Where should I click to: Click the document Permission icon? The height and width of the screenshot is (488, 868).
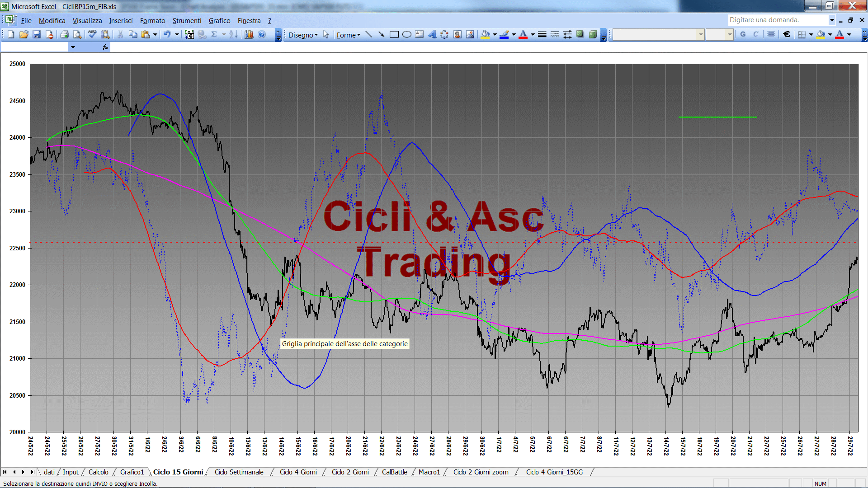(49, 34)
